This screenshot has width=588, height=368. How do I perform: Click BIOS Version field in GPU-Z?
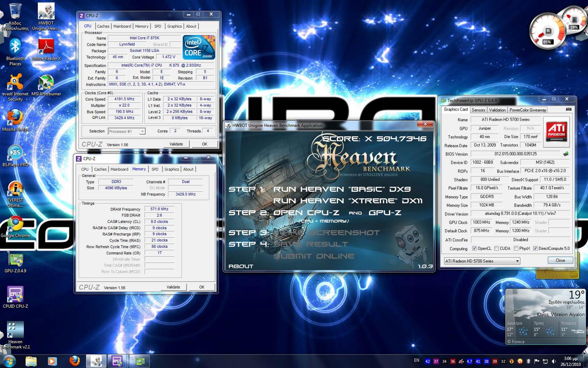click(x=516, y=154)
